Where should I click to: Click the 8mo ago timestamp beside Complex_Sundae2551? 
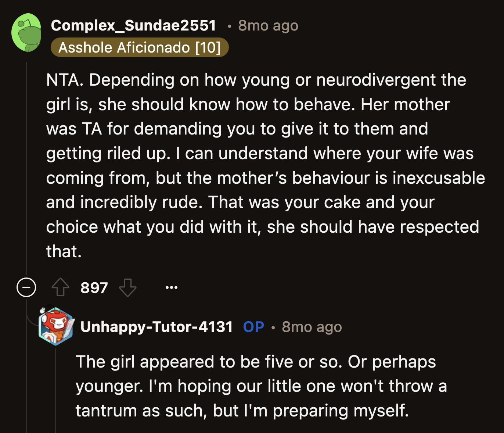click(x=268, y=26)
